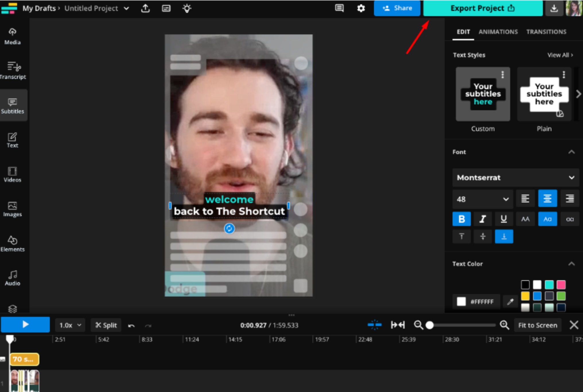Select the pink text color swatch
Image resolution: width=583 pixels, height=392 pixels.
pyautogui.click(x=561, y=284)
